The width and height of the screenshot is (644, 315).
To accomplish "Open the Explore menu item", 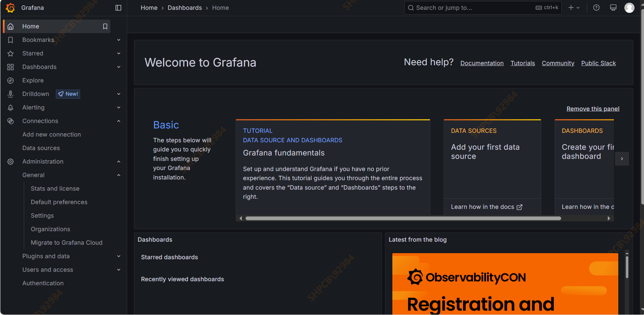I will click(33, 80).
